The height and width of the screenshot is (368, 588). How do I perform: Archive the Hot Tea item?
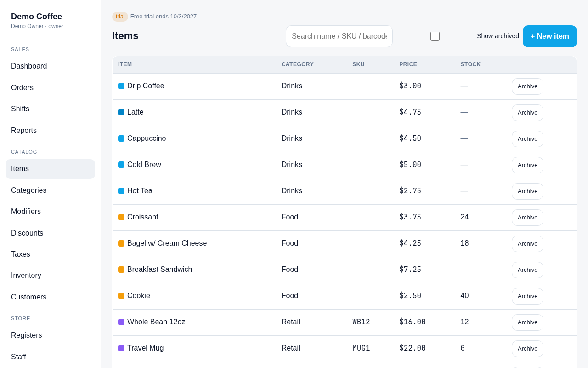click(527, 191)
